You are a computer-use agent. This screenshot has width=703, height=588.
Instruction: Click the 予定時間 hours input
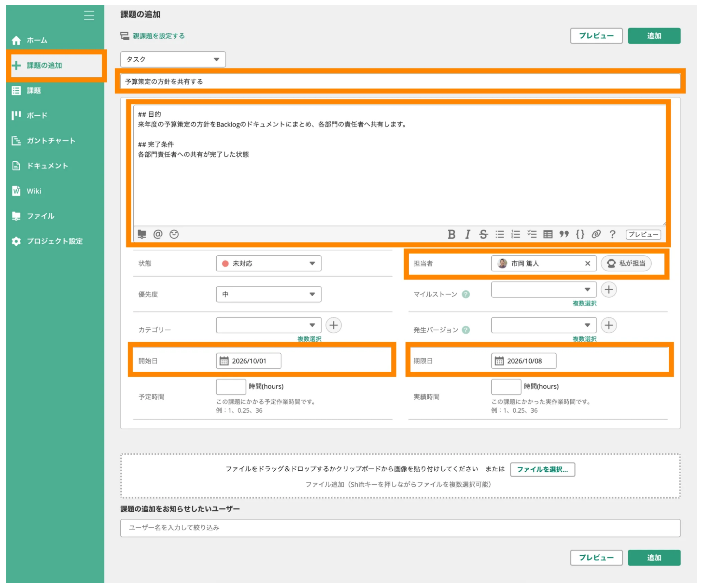tap(231, 387)
